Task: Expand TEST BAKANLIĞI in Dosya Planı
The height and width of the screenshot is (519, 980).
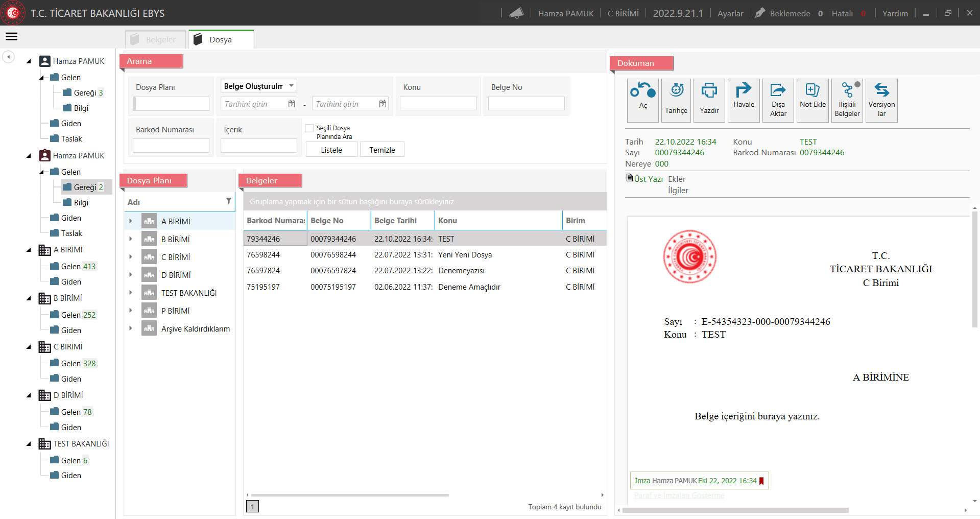Action: [x=131, y=293]
